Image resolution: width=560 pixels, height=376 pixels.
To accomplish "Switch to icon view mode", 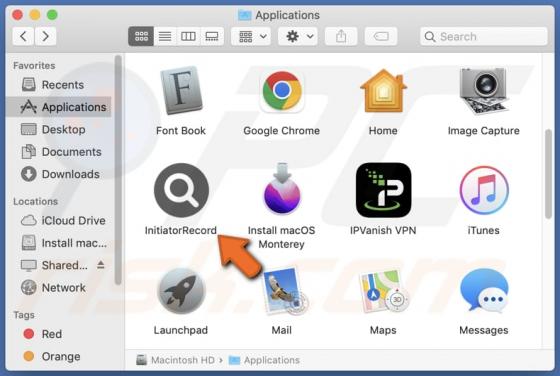I will coord(141,36).
